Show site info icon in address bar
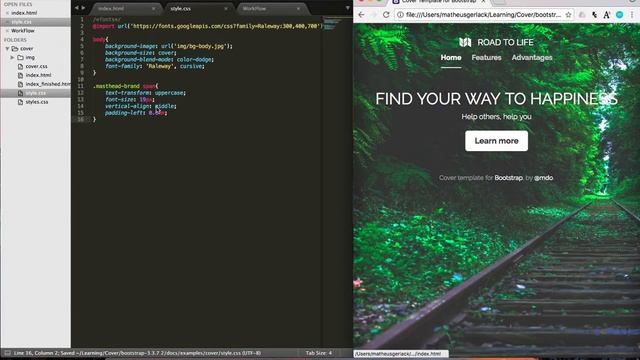The height and width of the screenshot is (360, 640). point(400,15)
